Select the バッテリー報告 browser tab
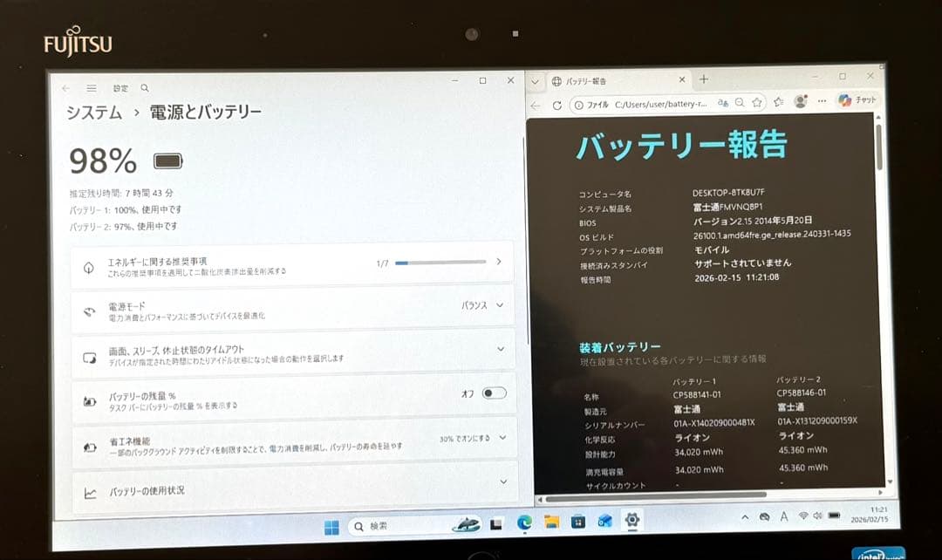942x560 pixels. coord(618,80)
